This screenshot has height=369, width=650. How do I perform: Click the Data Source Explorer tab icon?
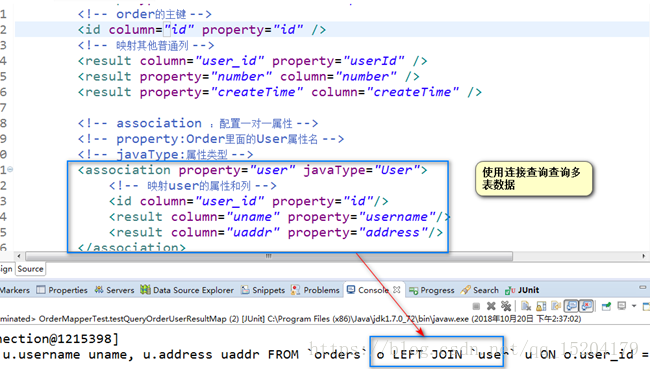[145, 289]
